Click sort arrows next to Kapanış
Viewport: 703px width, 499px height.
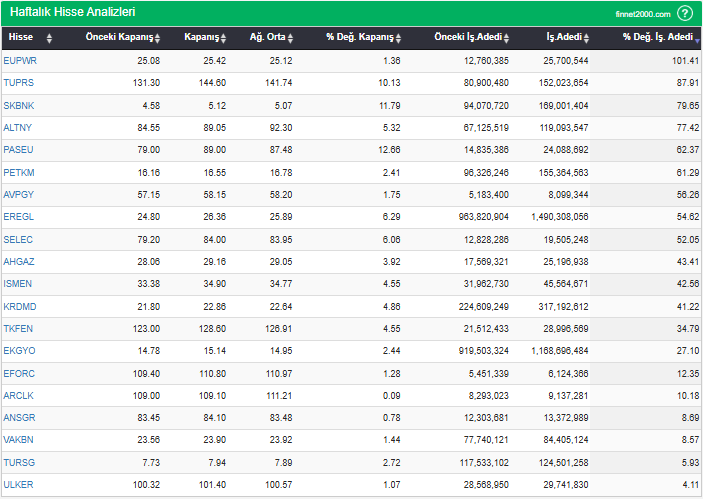tap(224, 38)
